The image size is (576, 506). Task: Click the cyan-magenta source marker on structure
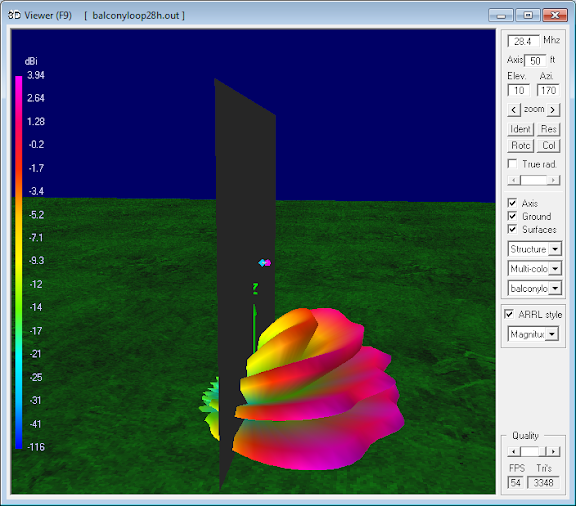click(x=264, y=263)
